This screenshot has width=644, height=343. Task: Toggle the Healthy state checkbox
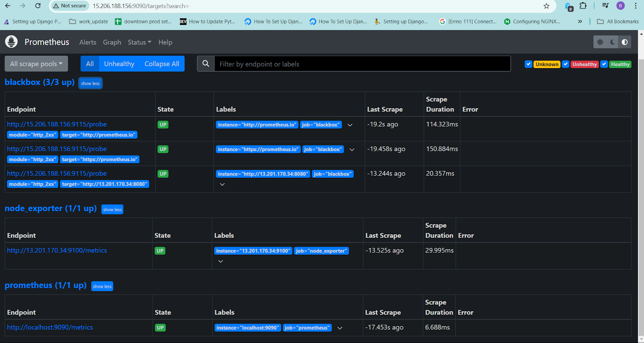604,64
